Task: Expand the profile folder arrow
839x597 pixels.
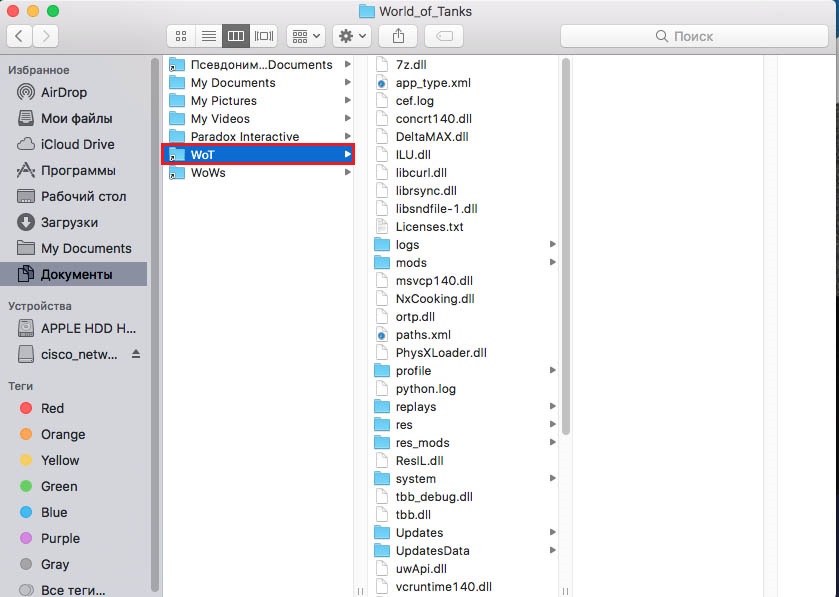Action: tap(552, 370)
